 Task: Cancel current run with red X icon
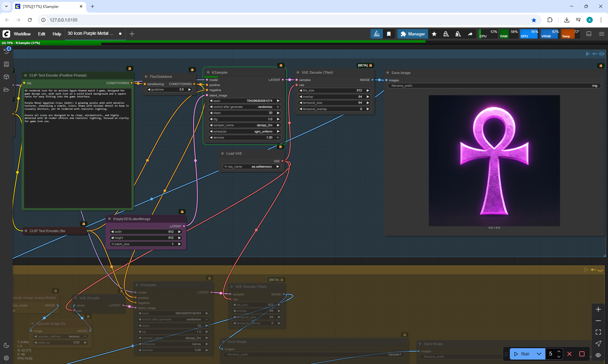click(569, 354)
